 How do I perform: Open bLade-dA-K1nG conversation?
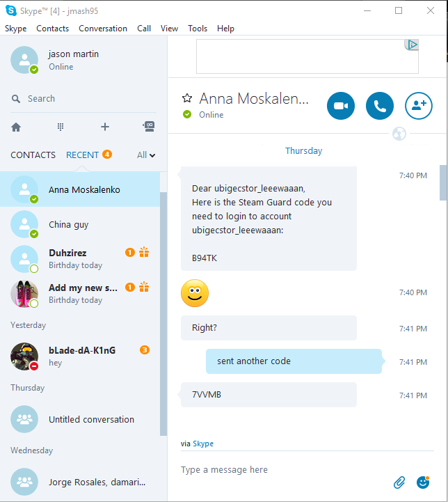(x=80, y=356)
